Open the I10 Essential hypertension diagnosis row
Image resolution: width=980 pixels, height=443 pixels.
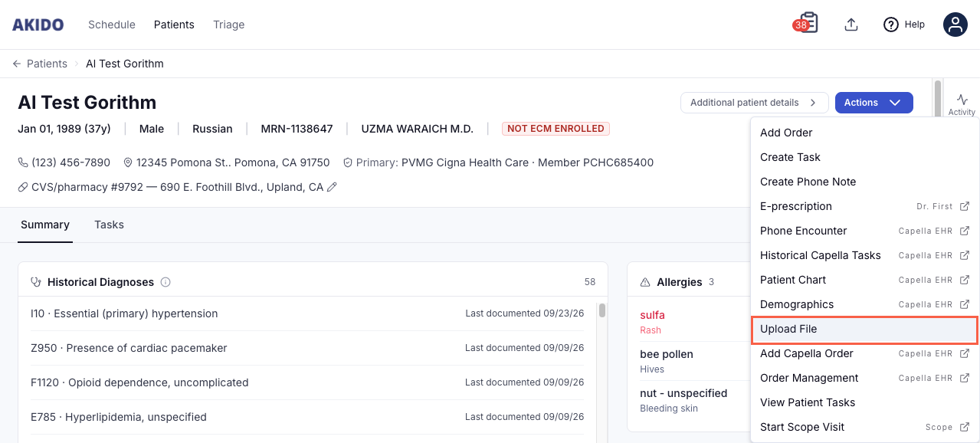pyautogui.click(x=307, y=313)
